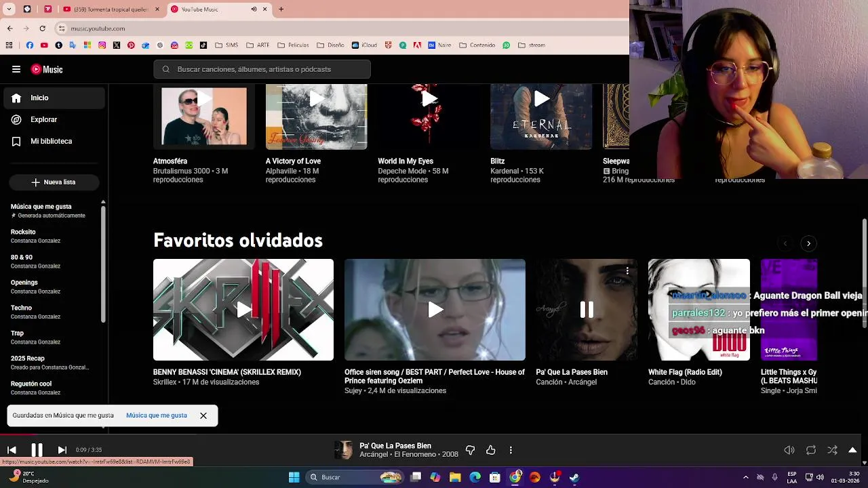Image resolution: width=868 pixels, height=488 pixels.
Task: Dislike the current song
Action: point(470,450)
